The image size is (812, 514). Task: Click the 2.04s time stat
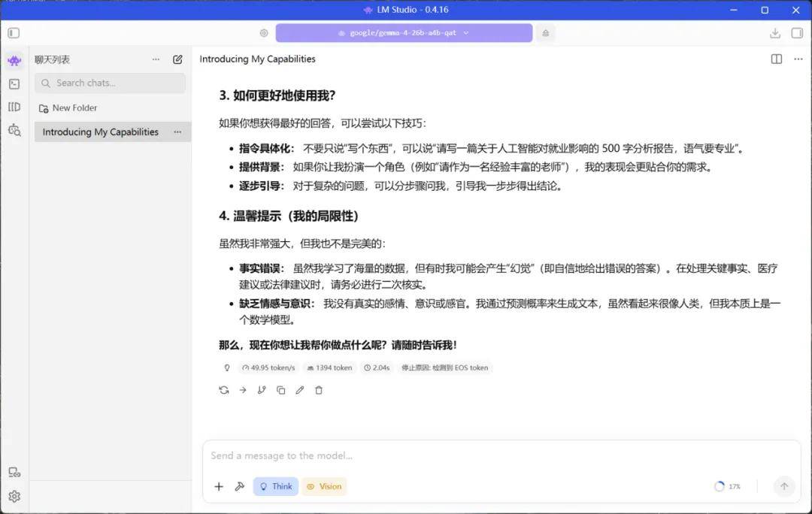click(x=377, y=367)
